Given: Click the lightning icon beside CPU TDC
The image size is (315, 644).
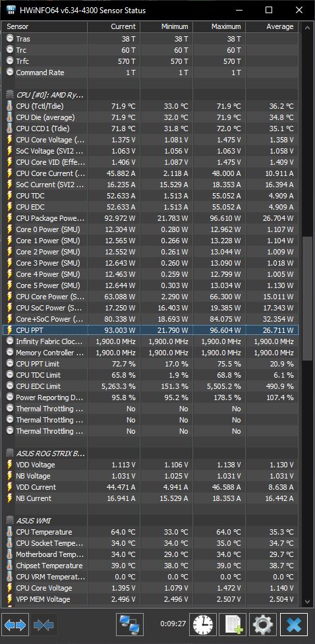Looking at the screenshot, I should pos(10,196).
